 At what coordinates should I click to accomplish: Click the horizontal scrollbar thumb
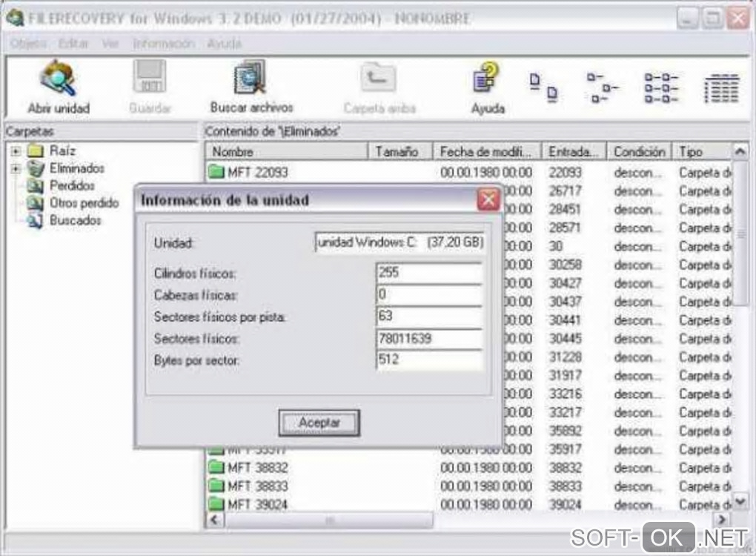point(329,520)
